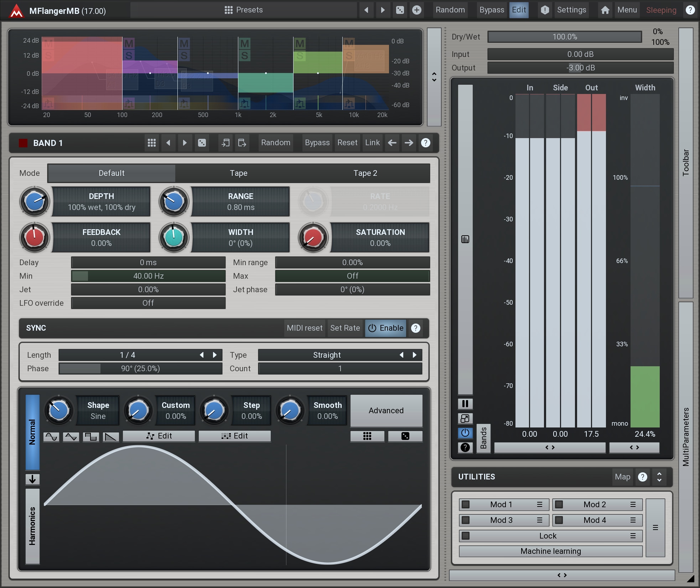This screenshot has width=700, height=588.
Task: Toggle the Sync Enable button
Action: pyautogui.click(x=386, y=328)
